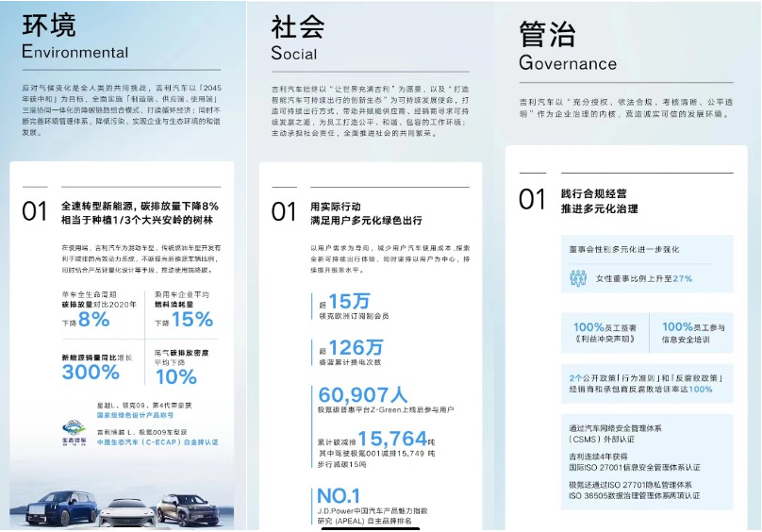The image size is (762, 532).
Task: Click the 社会 heading
Action: (298, 26)
